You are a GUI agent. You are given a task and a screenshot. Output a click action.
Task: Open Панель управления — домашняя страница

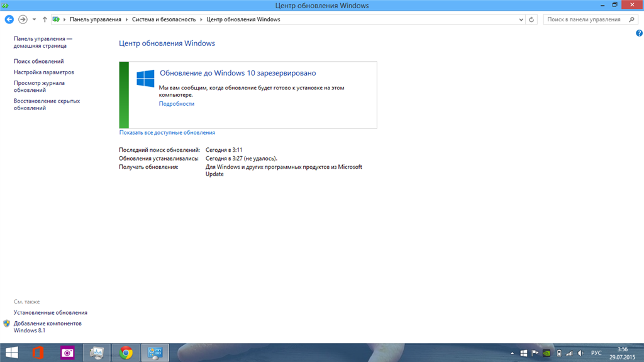(43, 42)
